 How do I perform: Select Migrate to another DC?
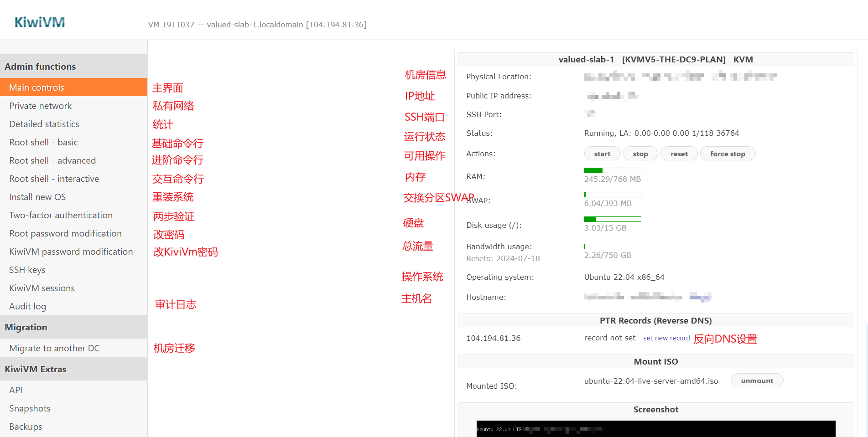coord(54,348)
